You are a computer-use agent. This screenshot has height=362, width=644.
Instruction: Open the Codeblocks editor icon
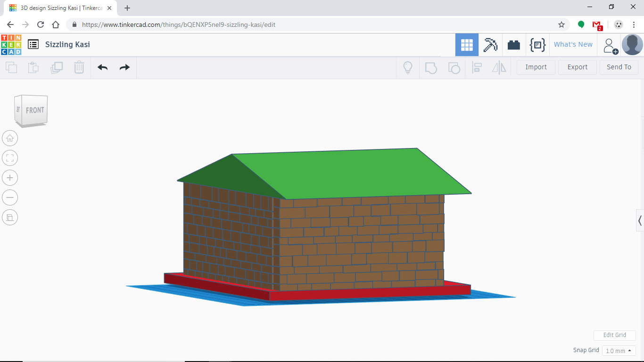point(537,44)
